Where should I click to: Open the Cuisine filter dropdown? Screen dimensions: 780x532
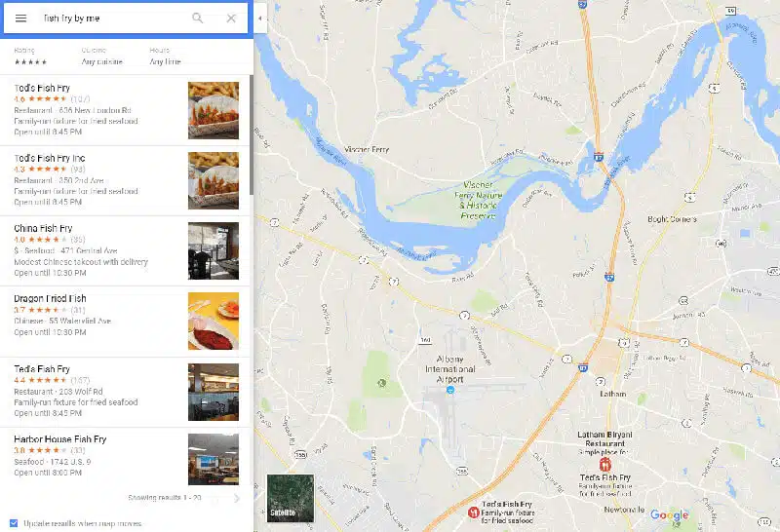click(x=102, y=57)
